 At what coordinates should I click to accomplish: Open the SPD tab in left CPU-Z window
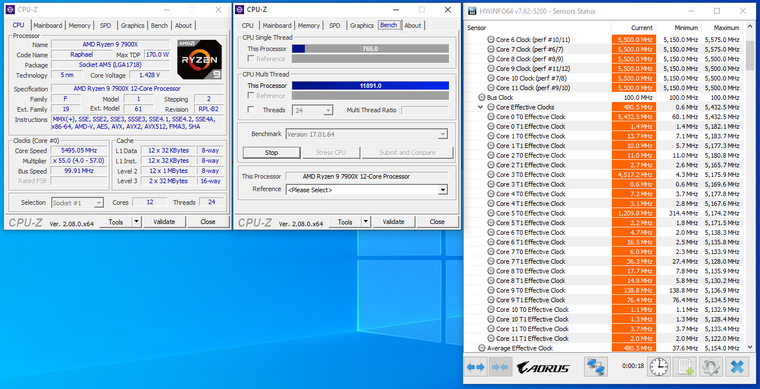click(x=105, y=26)
